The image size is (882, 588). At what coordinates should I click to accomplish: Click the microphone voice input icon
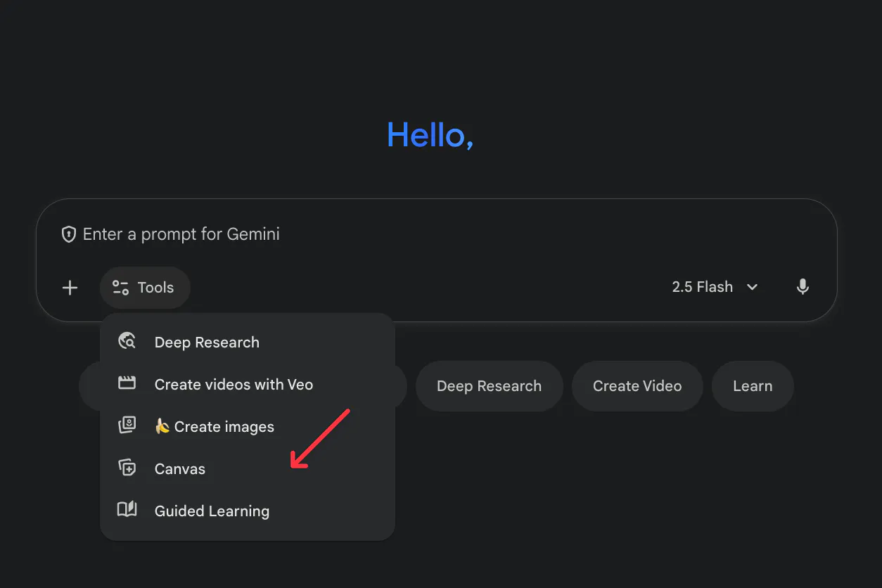[x=803, y=287]
